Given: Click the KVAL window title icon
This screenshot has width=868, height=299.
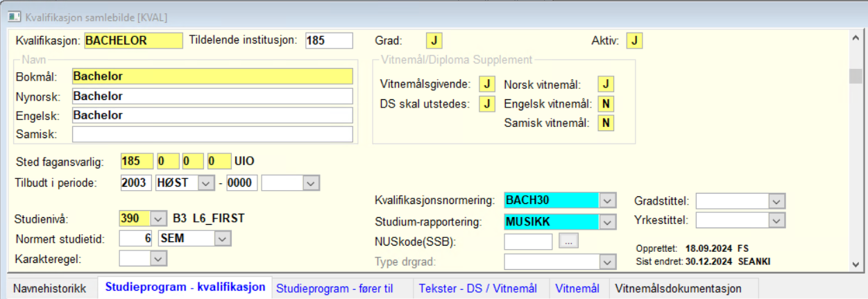Looking at the screenshot, I should (x=13, y=16).
